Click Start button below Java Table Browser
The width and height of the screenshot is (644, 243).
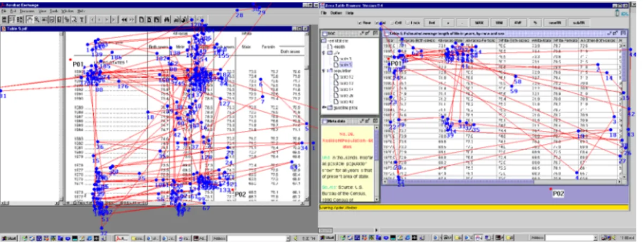(x=328, y=238)
